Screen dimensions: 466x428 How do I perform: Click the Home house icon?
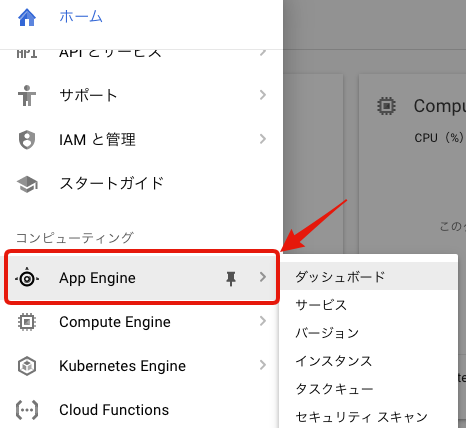tap(27, 17)
